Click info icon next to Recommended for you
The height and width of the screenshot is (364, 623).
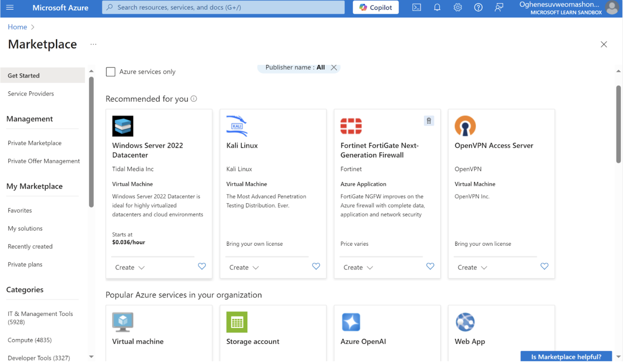(x=194, y=99)
